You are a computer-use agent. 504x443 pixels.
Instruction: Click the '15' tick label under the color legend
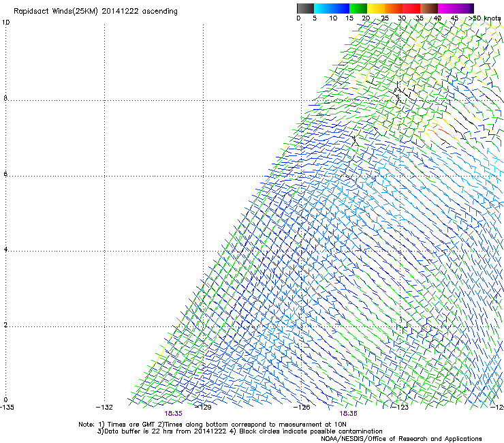[x=349, y=18]
